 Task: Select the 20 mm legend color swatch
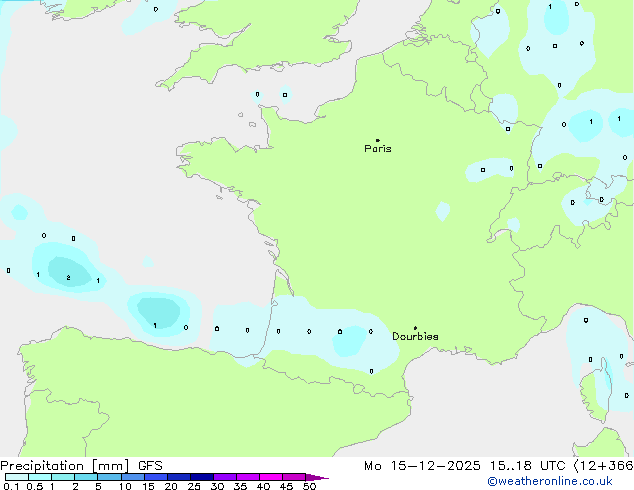[179, 477]
